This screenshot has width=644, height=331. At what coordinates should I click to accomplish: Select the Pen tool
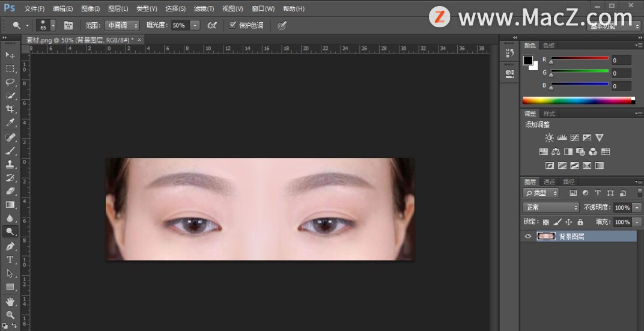[x=10, y=246]
